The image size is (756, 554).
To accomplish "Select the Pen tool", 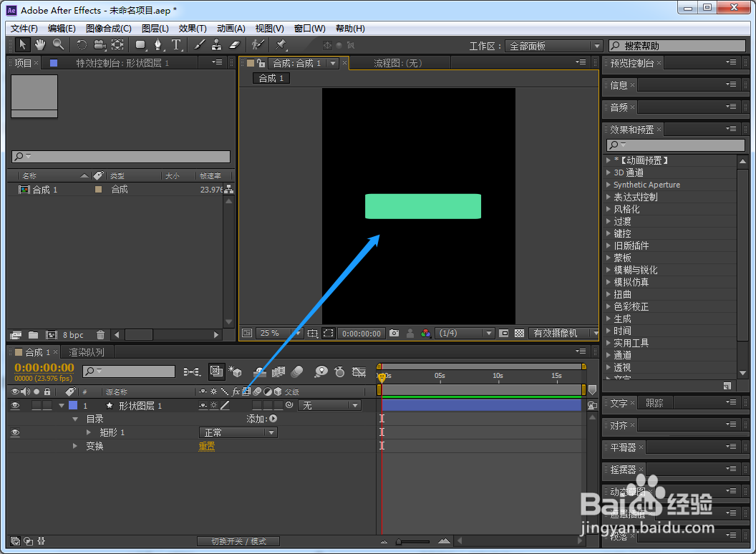I will [x=158, y=45].
